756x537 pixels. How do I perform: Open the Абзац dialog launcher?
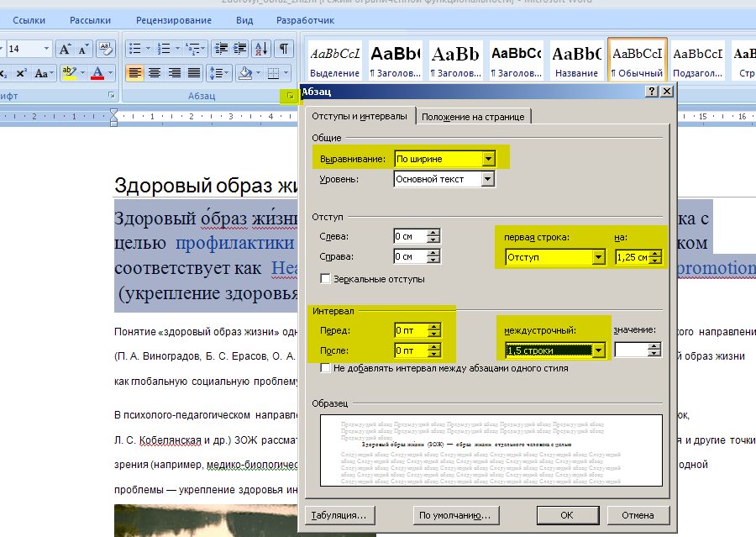[291, 96]
